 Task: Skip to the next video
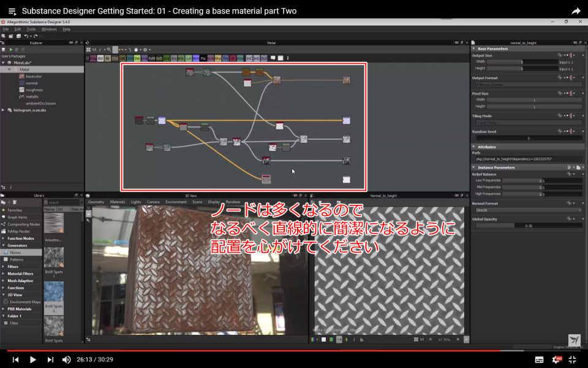tap(50, 359)
